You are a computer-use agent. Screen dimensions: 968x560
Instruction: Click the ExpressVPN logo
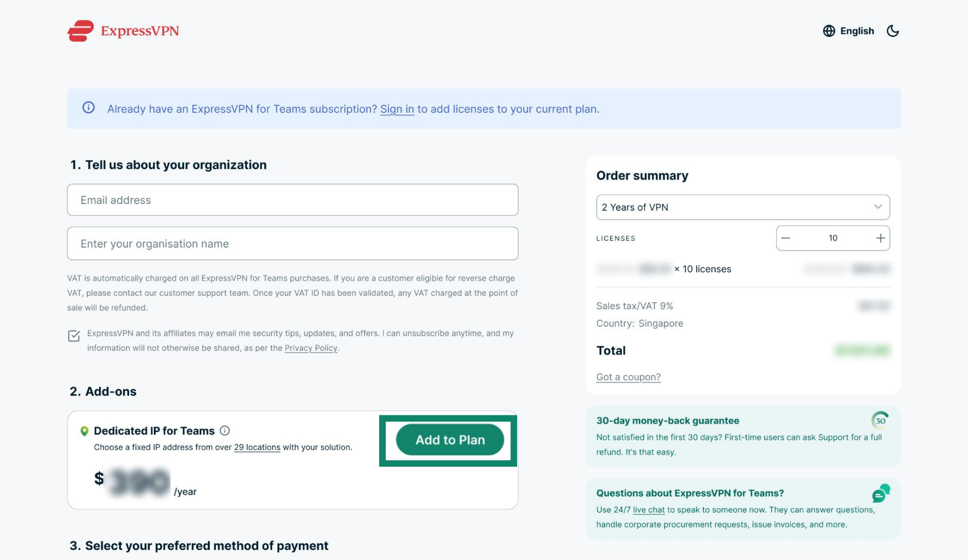coord(123,31)
